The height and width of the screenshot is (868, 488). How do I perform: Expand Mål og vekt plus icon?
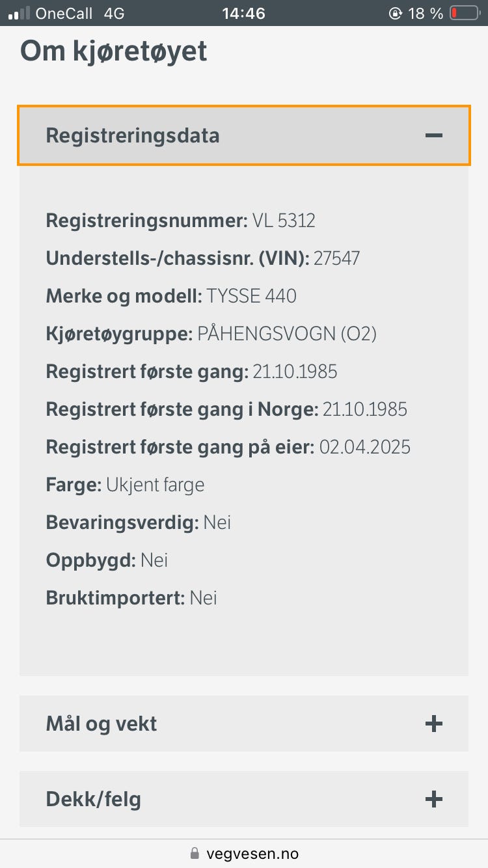(x=433, y=724)
